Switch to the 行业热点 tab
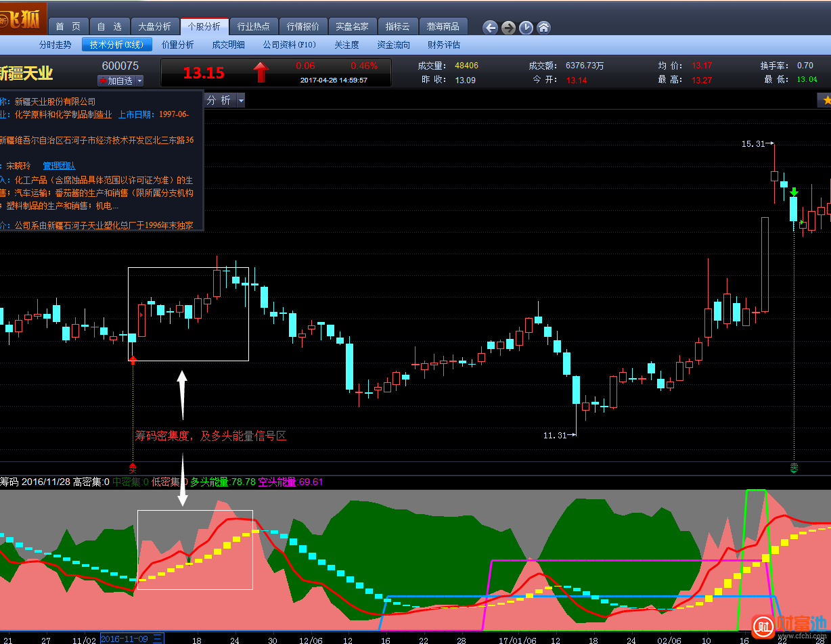 [254, 27]
